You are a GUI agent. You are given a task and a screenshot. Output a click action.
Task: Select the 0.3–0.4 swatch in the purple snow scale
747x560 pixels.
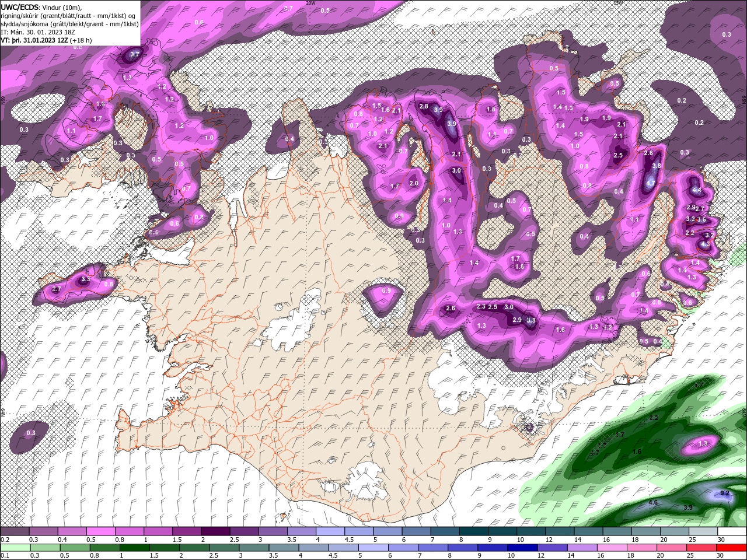click(x=44, y=532)
